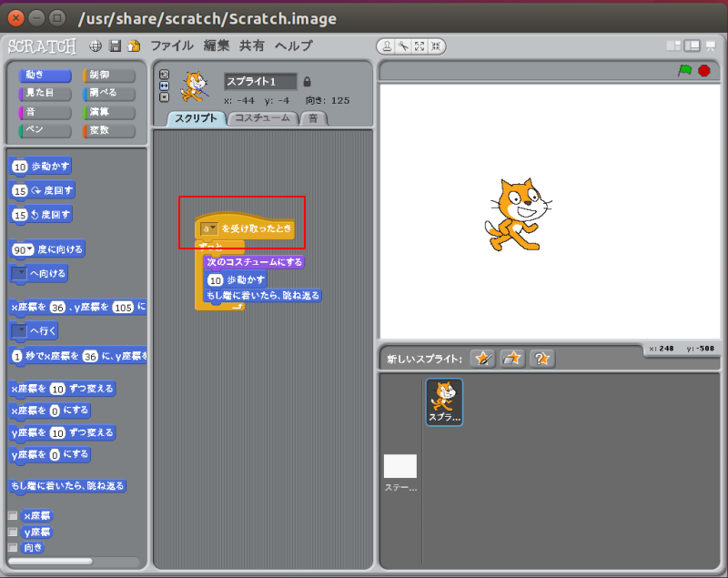Image resolution: width=728 pixels, height=578 pixels.
Task: Click the 次のコスチュームにする script block
Action: pos(254,262)
